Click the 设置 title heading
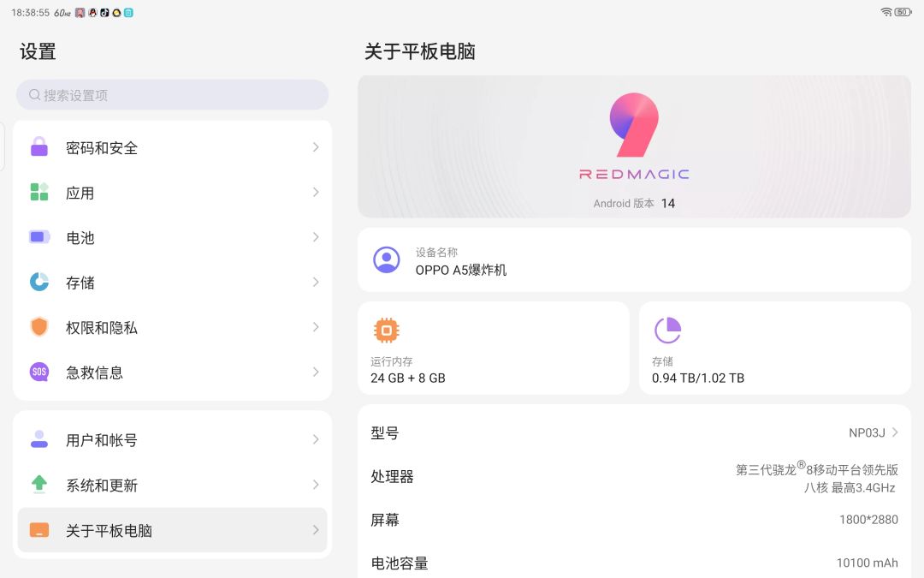This screenshot has width=924, height=578. tap(38, 52)
